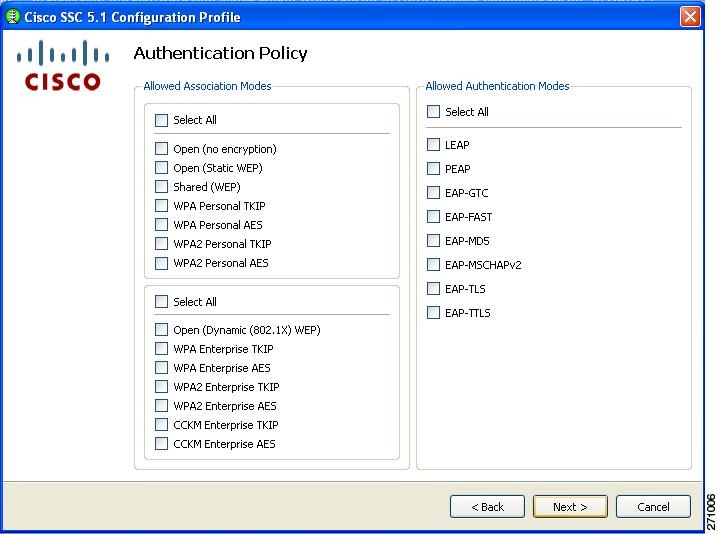Select EAP-TLS checkbox
The height and width of the screenshot is (534, 718).
click(433, 289)
